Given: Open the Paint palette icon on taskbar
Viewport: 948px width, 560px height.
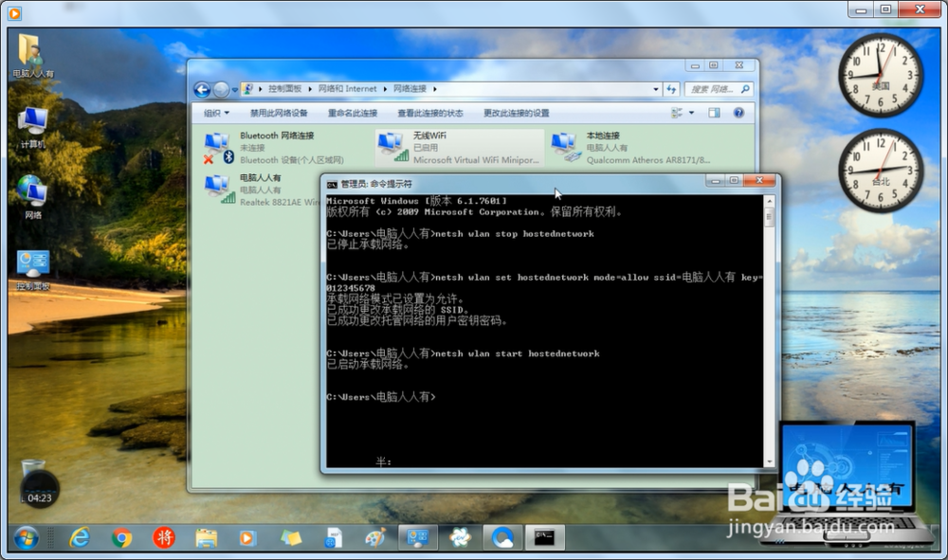Looking at the screenshot, I should [374, 537].
